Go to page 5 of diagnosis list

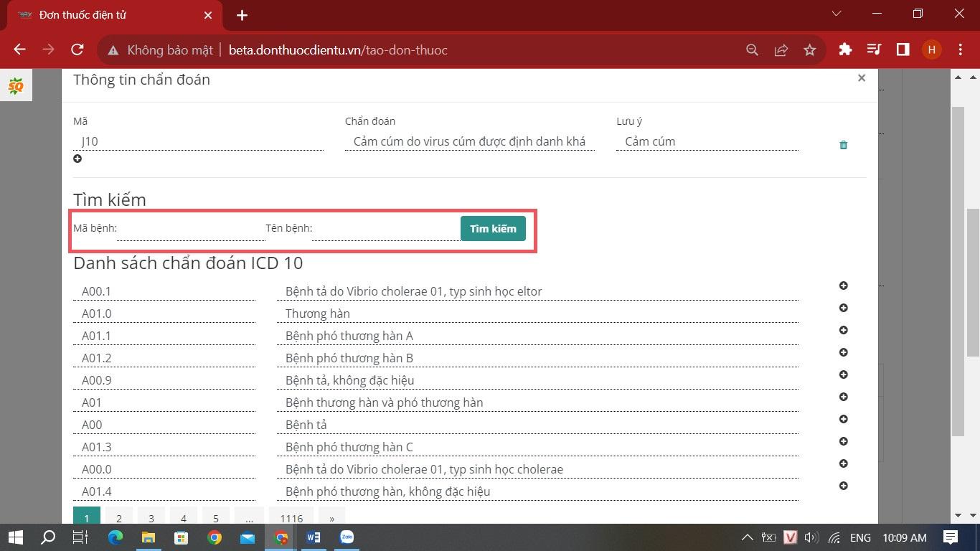[215, 517]
